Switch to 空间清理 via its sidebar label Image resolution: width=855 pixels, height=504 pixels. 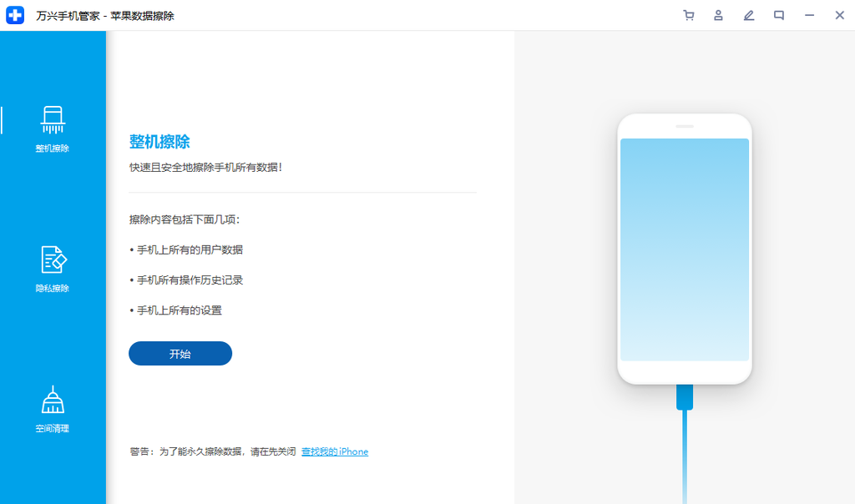click(53, 428)
